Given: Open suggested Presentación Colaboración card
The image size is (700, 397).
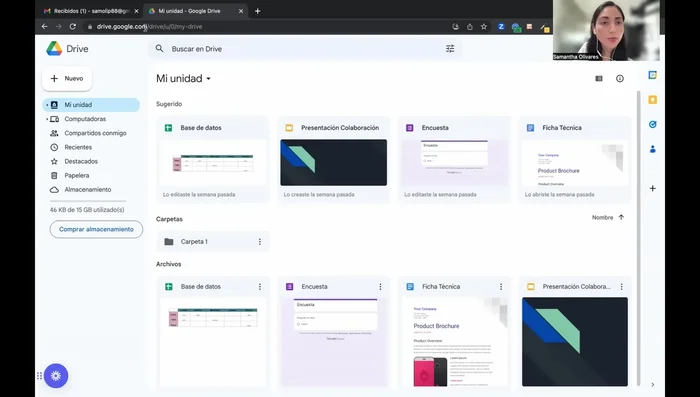Looking at the screenshot, I should coord(333,160).
